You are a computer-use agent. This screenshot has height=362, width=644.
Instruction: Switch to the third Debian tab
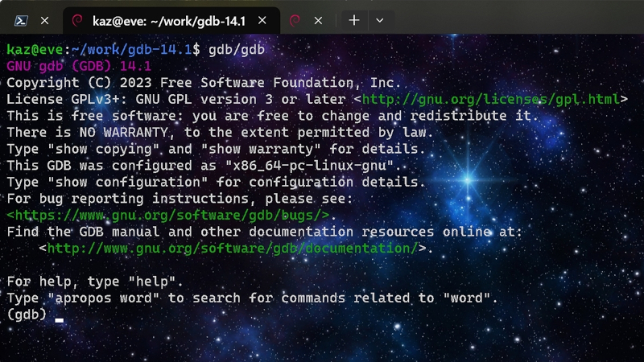295,21
